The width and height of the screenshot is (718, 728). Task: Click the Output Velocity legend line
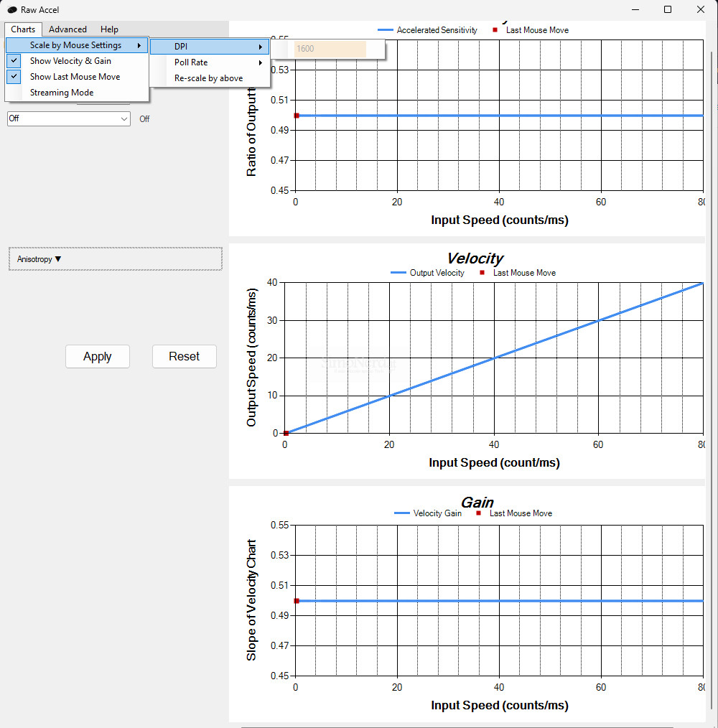[398, 273]
